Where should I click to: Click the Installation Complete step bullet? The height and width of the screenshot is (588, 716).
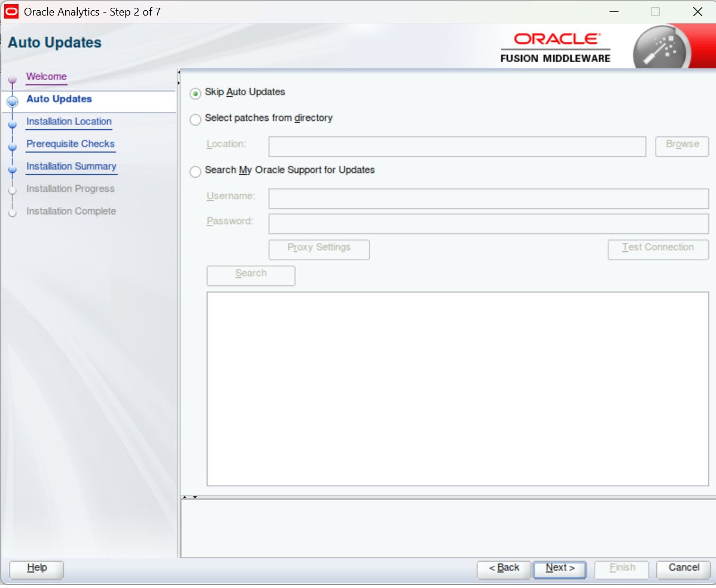(13, 214)
